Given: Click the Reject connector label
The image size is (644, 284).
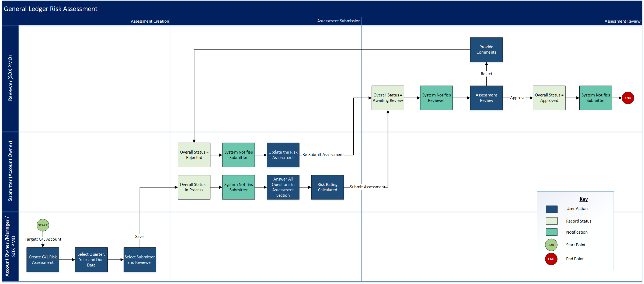Looking at the screenshot, I should tap(486, 74).
